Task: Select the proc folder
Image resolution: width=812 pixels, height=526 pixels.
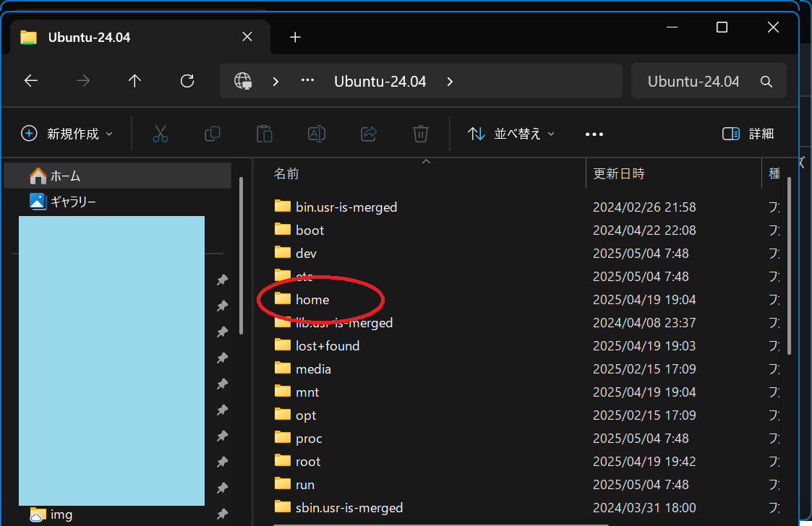Action: click(x=309, y=439)
